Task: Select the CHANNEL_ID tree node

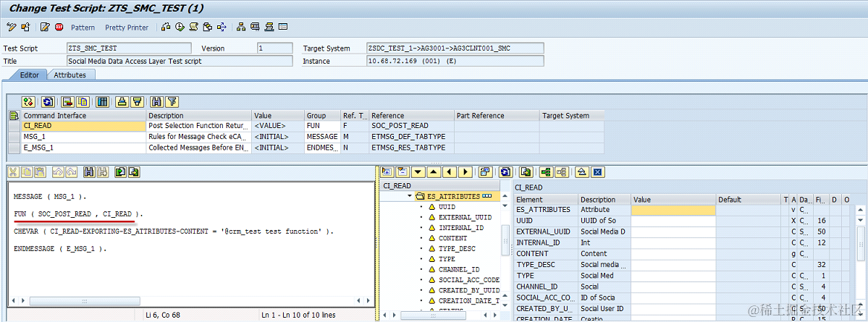Action: click(x=459, y=269)
